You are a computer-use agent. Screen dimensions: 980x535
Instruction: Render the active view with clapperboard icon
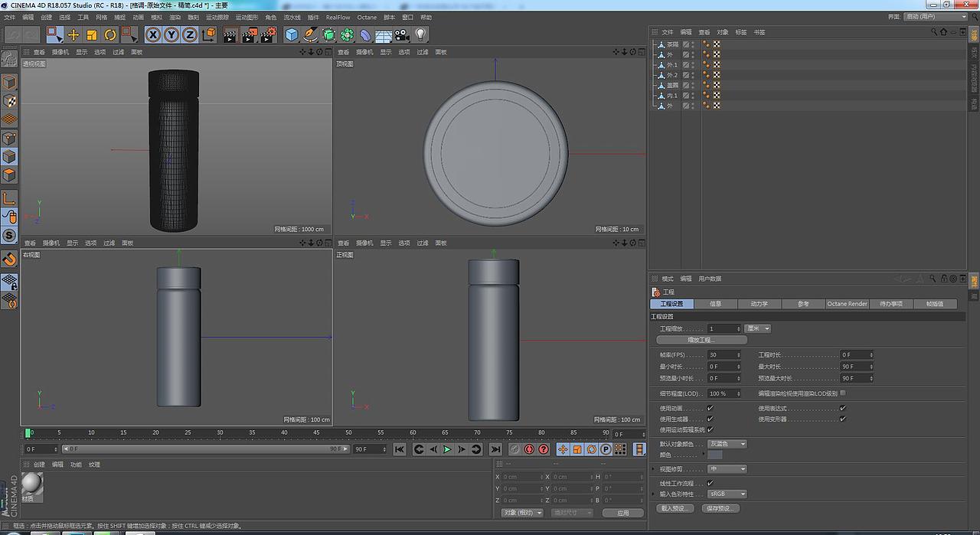[x=230, y=34]
